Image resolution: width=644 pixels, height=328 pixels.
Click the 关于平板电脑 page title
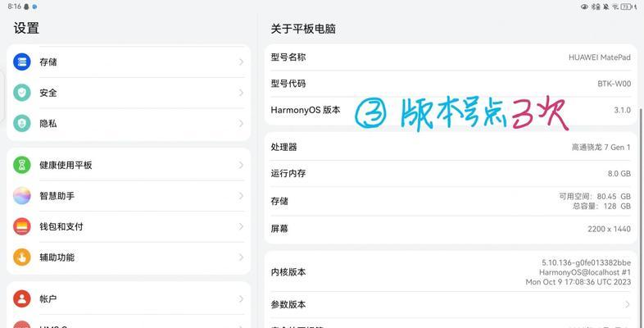click(303, 29)
